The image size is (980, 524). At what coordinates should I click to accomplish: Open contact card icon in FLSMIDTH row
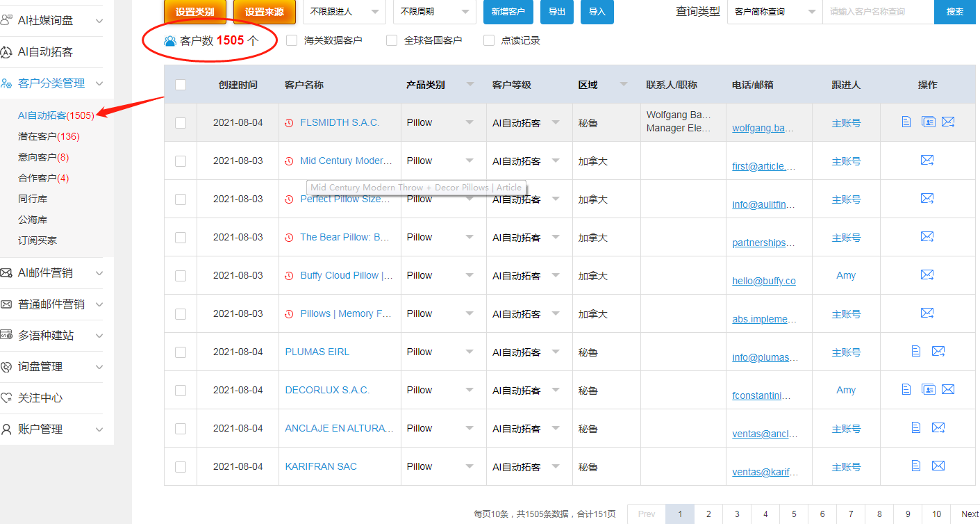click(x=929, y=122)
